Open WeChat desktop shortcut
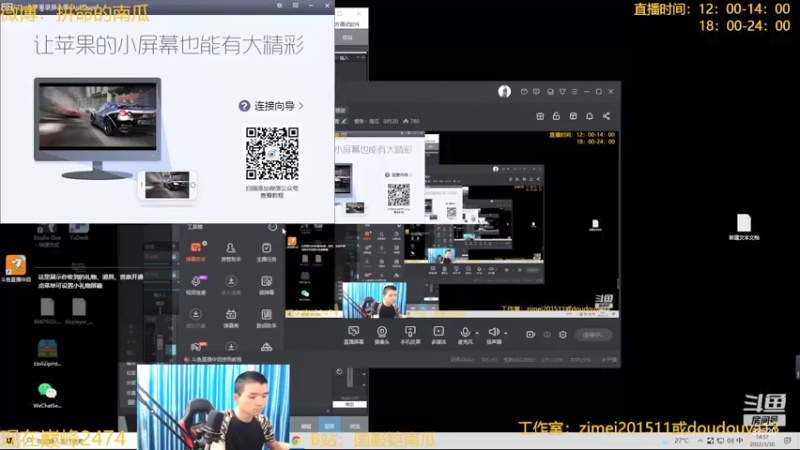Screen dimensions: 800x450 click(x=47, y=395)
